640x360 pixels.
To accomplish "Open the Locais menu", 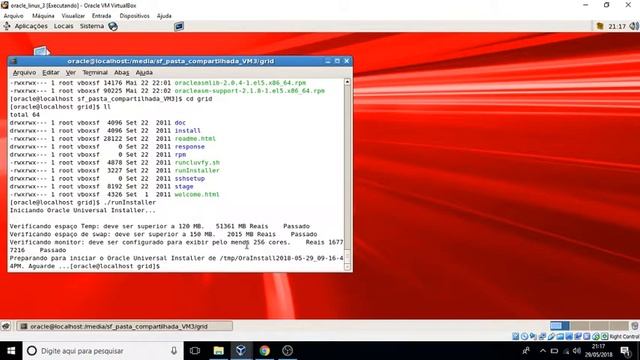I will pyautogui.click(x=64, y=26).
